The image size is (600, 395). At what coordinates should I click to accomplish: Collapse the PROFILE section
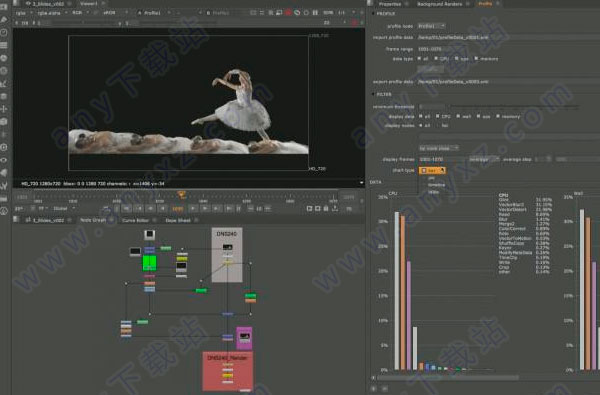(373, 13)
